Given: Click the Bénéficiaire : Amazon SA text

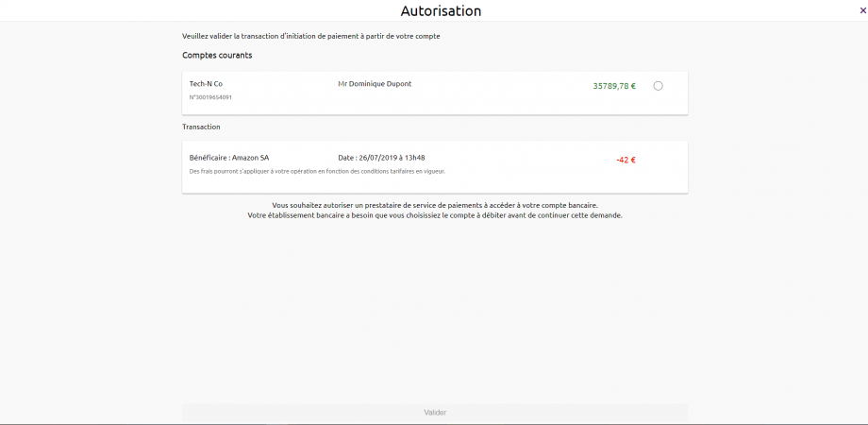Looking at the screenshot, I should click(229, 158).
